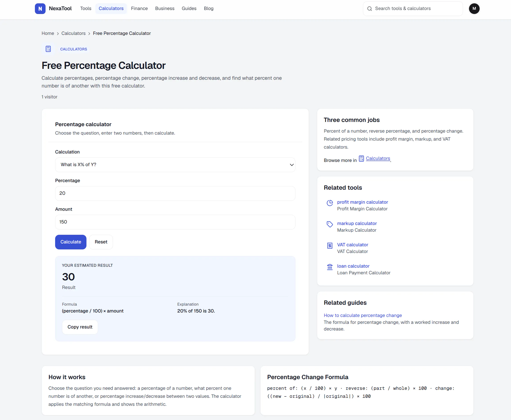The width and height of the screenshot is (511, 420).
Task: Click the markup calculator tag icon
Action: click(x=330, y=224)
